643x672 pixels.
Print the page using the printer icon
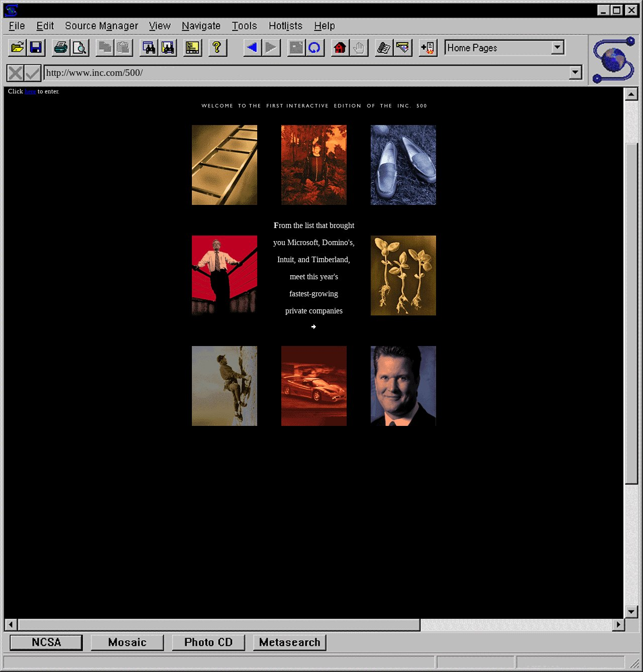click(x=61, y=48)
